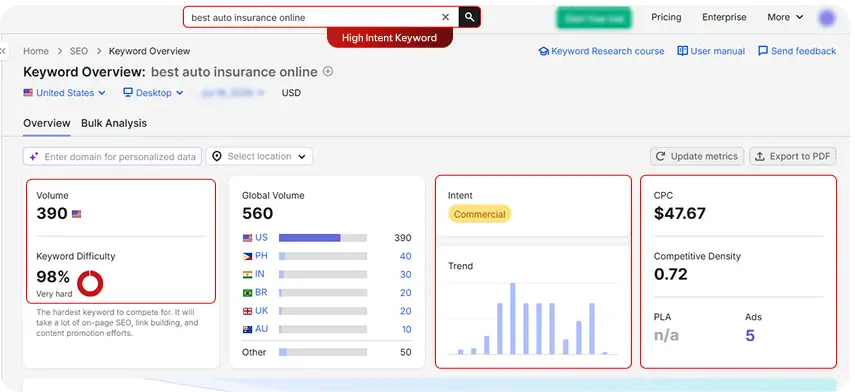Click the Other volume bar
Image resolution: width=855 pixels, height=392 pixels.
[x=323, y=352]
